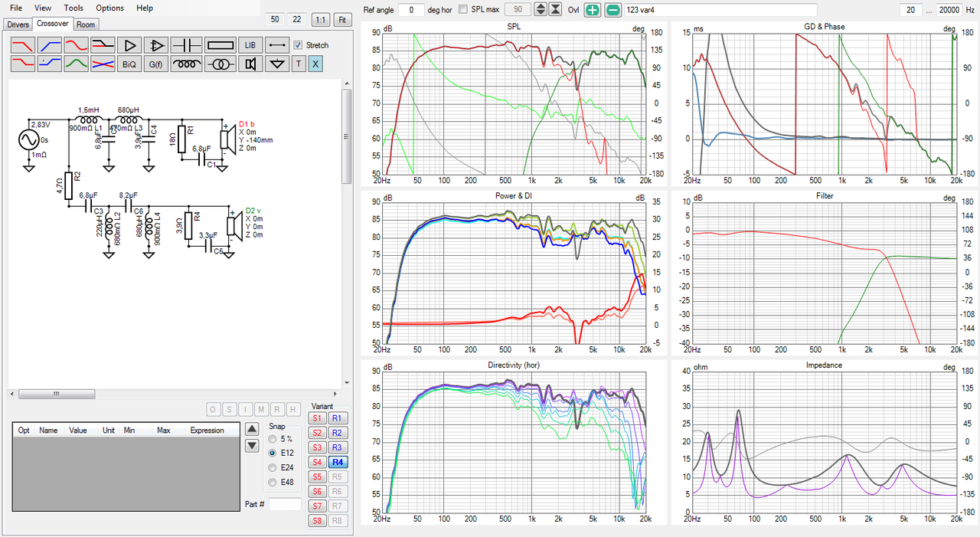Click the Fit zoom button
The width and height of the screenshot is (980, 537).
pyautogui.click(x=342, y=19)
